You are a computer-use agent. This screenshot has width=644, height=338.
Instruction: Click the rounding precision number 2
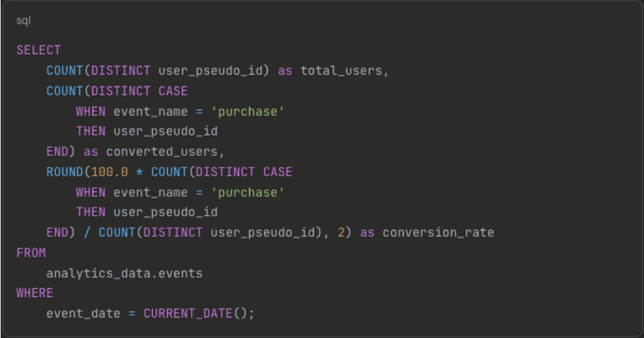tap(341, 232)
